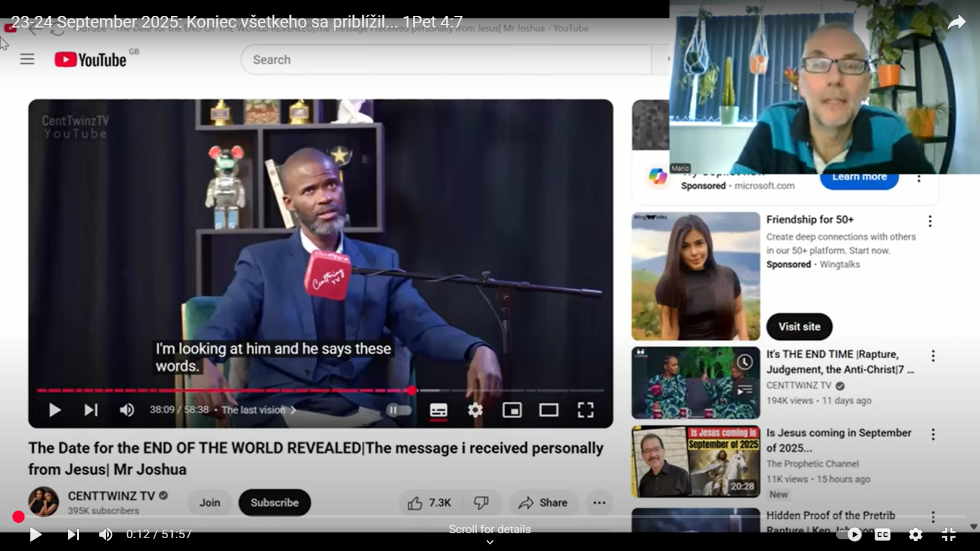The height and width of the screenshot is (551, 980).
Task: Open the YouTube hamburger guide menu
Action: [27, 59]
